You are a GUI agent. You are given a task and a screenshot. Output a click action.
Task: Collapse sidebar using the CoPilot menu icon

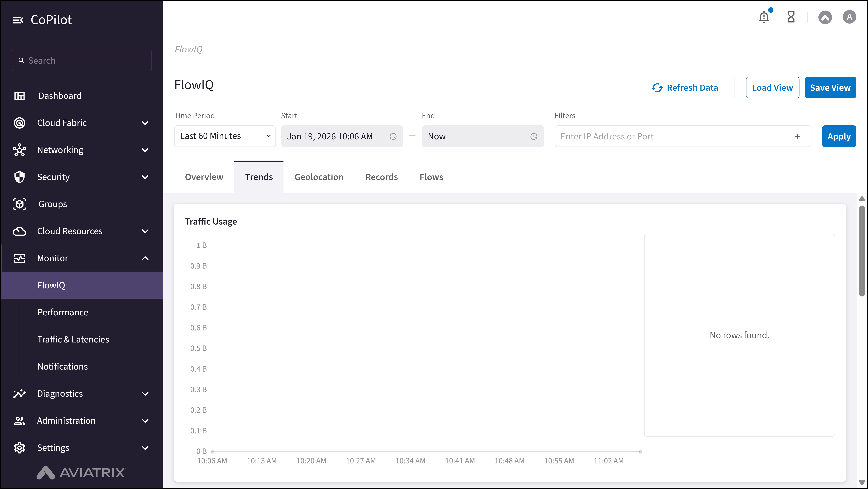18,20
